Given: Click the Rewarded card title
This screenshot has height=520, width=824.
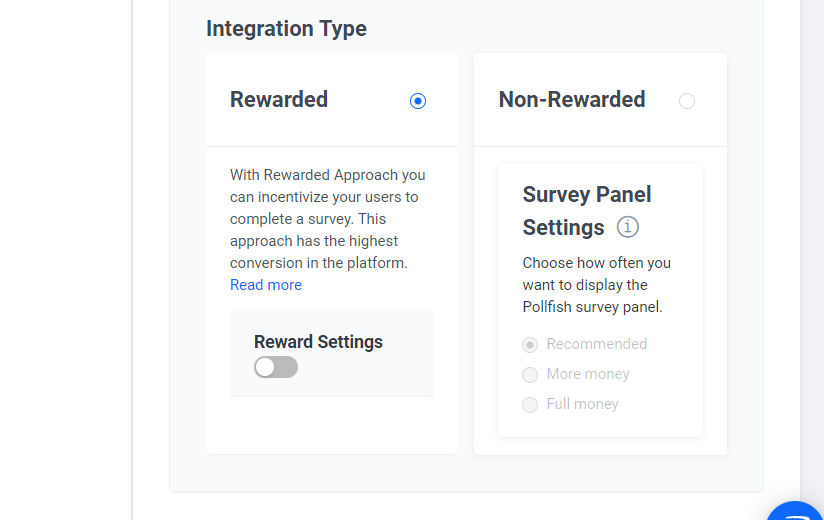Looking at the screenshot, I should 279,100.
